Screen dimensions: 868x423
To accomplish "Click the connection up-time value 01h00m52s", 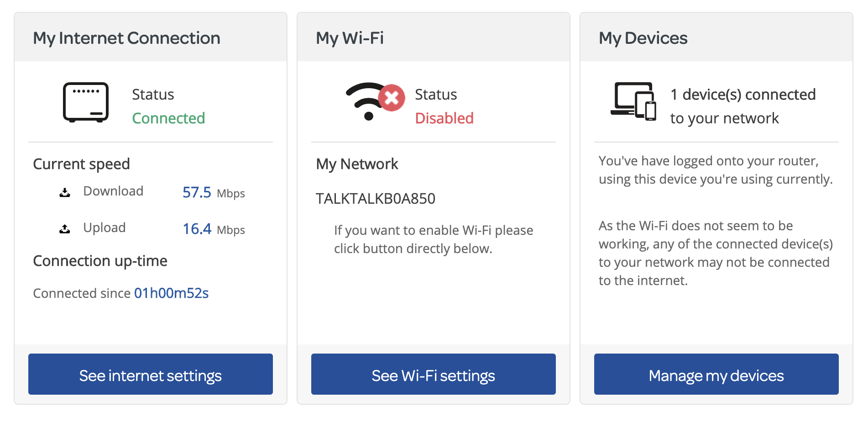I will [x=171, y=293].
